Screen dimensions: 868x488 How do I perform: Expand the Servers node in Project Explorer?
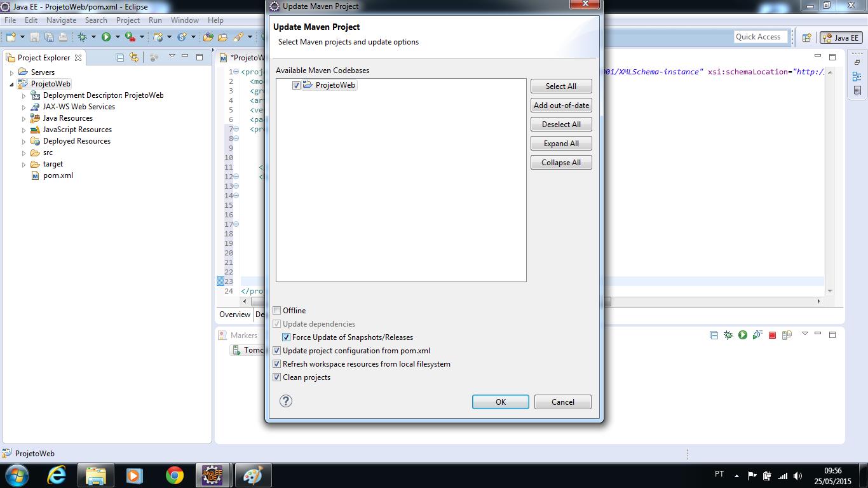tap(11, 72)
